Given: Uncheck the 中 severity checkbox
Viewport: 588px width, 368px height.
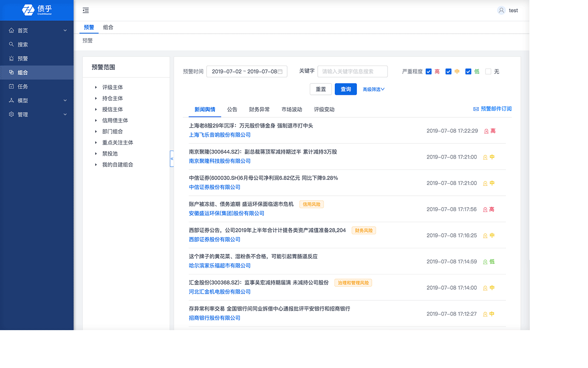Looking at the screenshot, I should [448, 71].
